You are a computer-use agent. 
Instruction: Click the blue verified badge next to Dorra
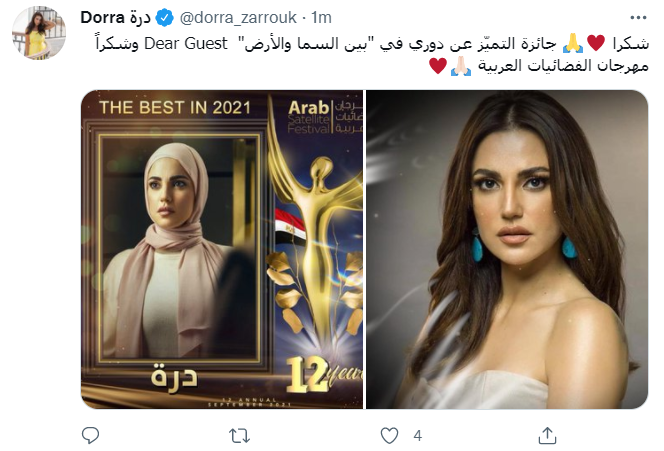pyautogui.click(x=165, y=18)
